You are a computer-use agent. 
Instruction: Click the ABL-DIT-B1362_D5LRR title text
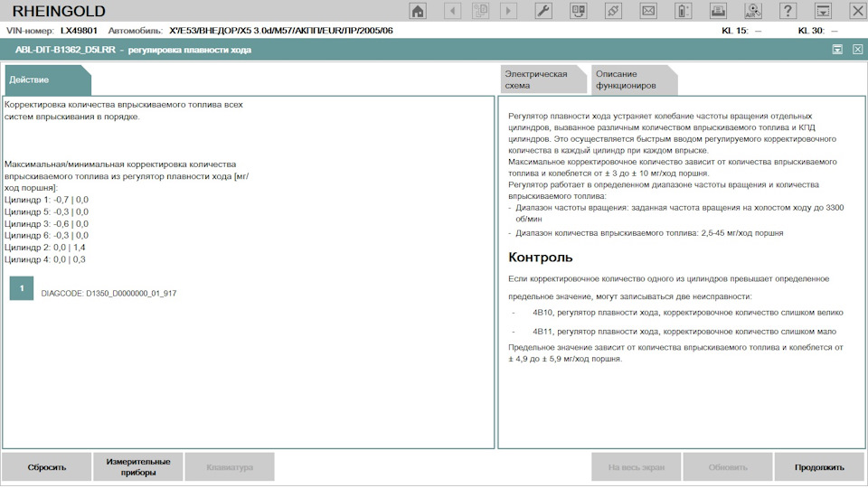(65, 50)
